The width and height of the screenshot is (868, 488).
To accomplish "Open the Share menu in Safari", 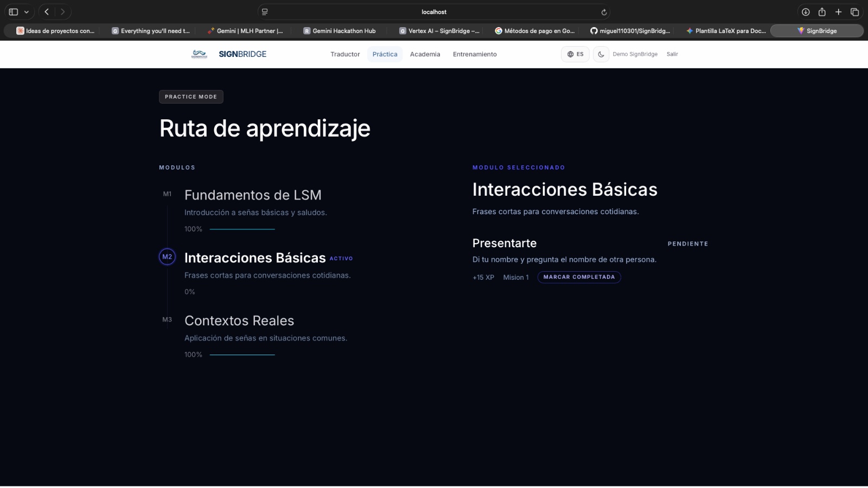I will (822, 12).
